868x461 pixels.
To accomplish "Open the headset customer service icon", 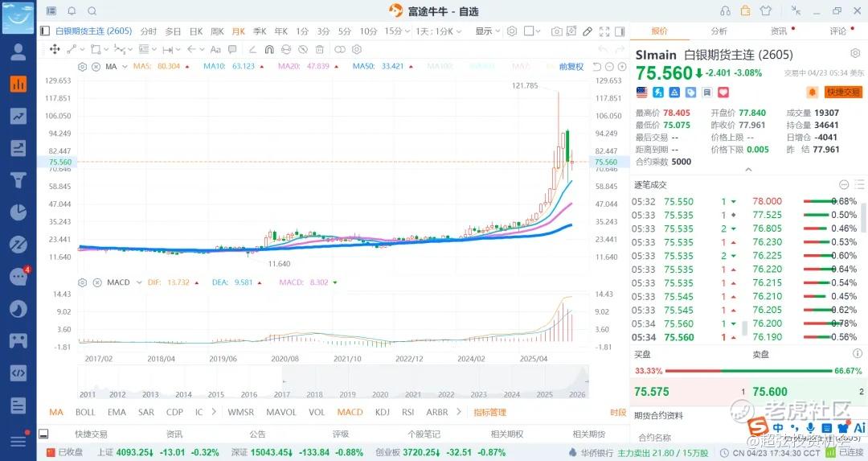I will click(726, 10).
